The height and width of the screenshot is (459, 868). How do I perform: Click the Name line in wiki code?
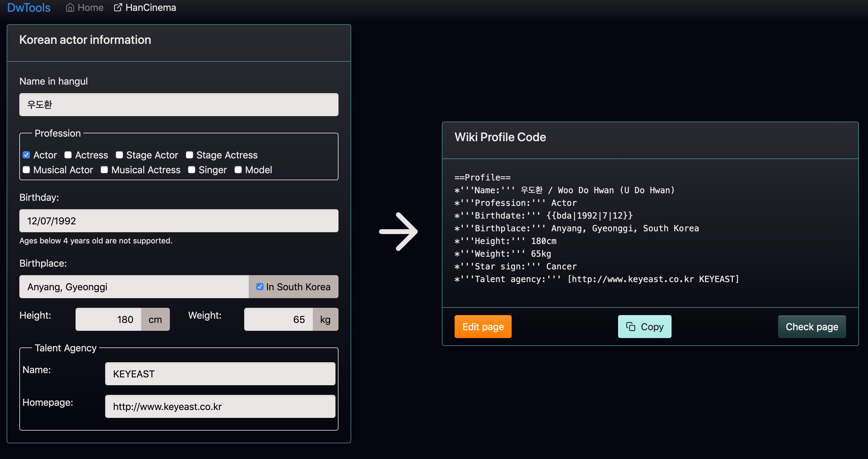click(564, 190)
